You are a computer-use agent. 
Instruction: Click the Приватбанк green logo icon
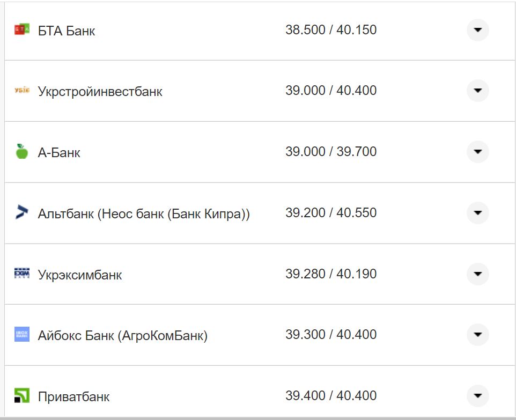[21, 395]
